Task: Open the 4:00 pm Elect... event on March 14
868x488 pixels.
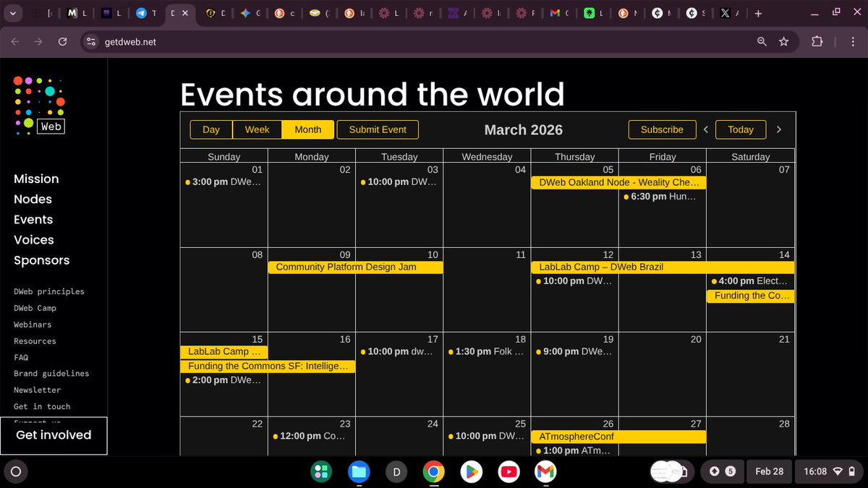Action: 750,281
